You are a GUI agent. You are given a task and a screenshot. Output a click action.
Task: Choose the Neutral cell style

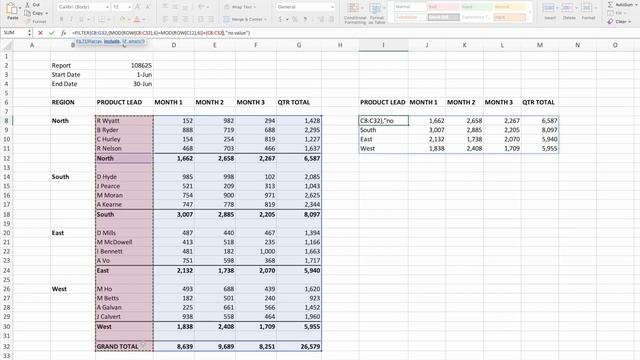pos(509,7)
